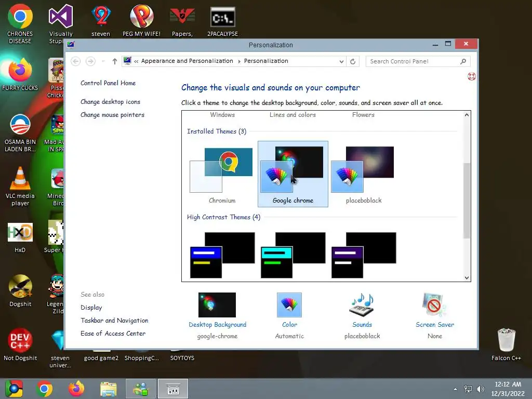Click the Forward navigation arrow
This screenshot has width=532, height=399.
90,61
